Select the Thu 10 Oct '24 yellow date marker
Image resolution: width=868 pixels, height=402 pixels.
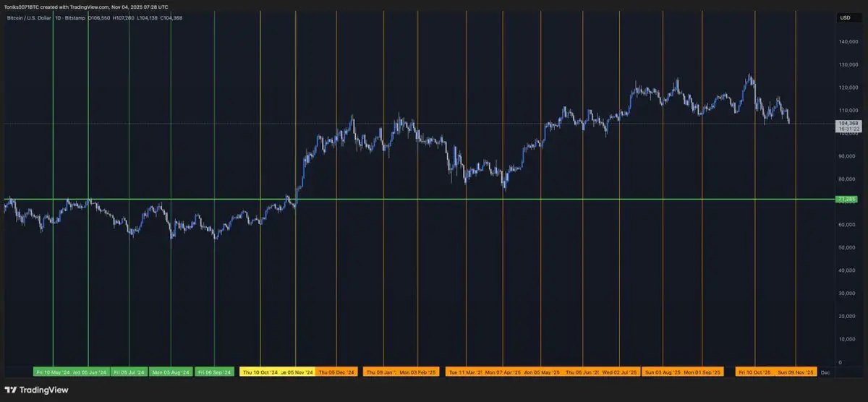[x=258, y=372]
